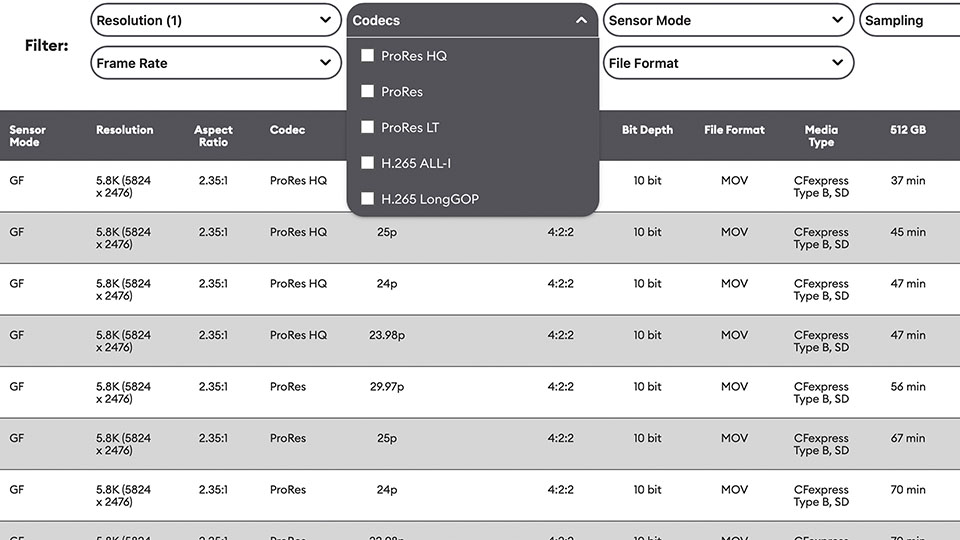Click the File Format column header

(x=734, y=130)
